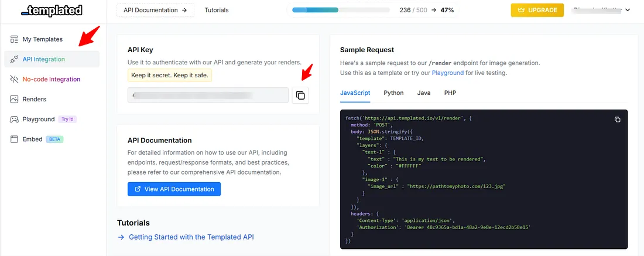The image size is (644, 256).
Task: Switch to the PHP code tab
Action: 450,93
